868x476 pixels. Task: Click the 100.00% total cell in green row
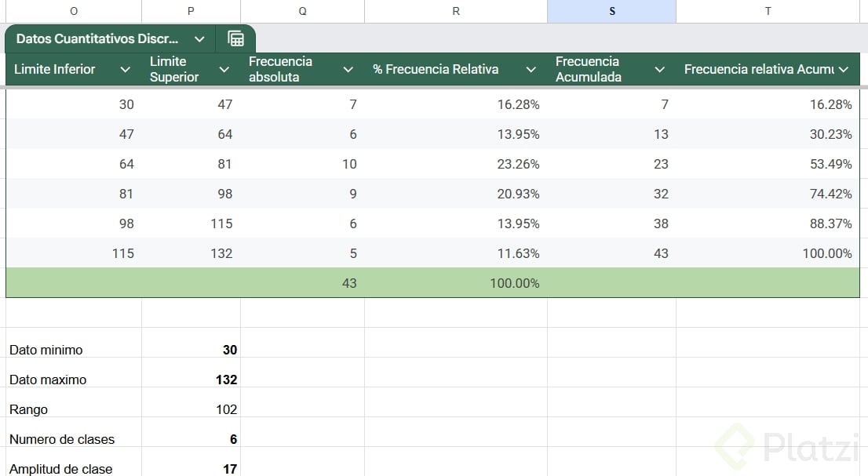456,283
